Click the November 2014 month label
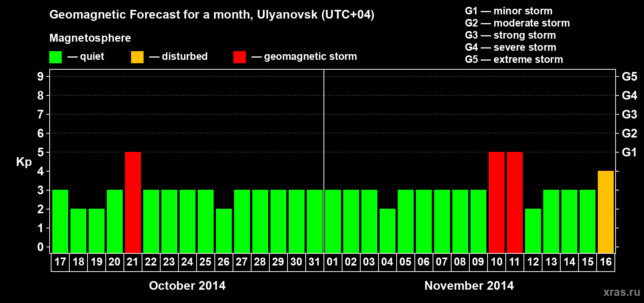This screenshot has height=303, width=644. (469, 286)
